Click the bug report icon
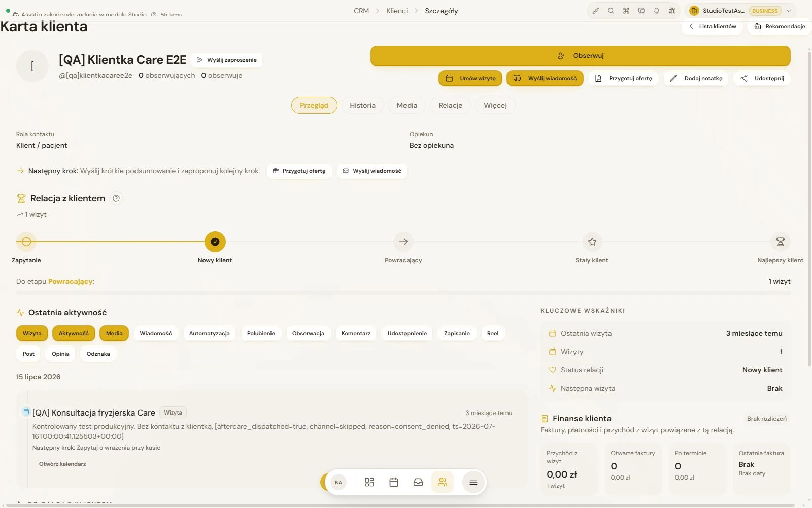The width and height of the screenshot is (812, 508). [672, 11]
